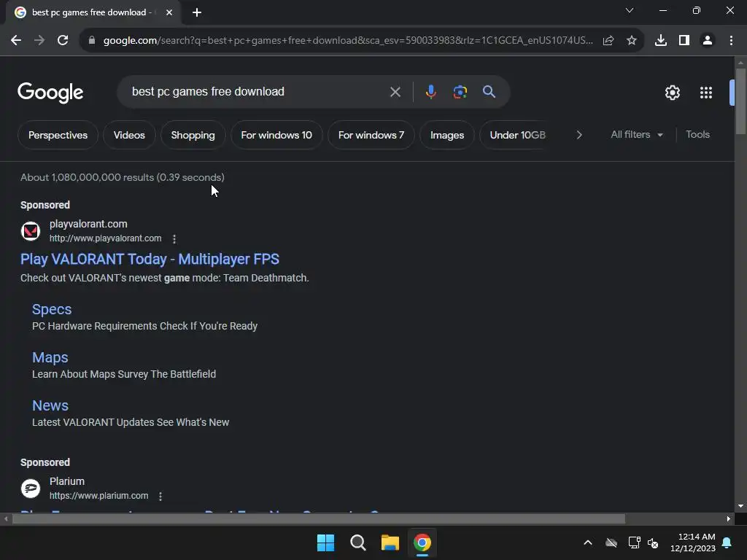Viewport: 747px width, 560px height.
Task: Click the browser forward arrow
Action: coord(39,41)
